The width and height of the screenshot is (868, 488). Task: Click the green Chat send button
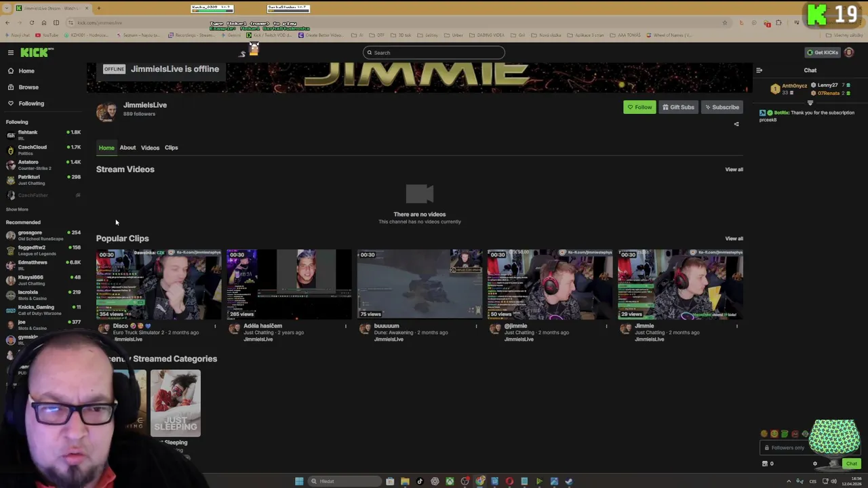click(x=851, y=464)
